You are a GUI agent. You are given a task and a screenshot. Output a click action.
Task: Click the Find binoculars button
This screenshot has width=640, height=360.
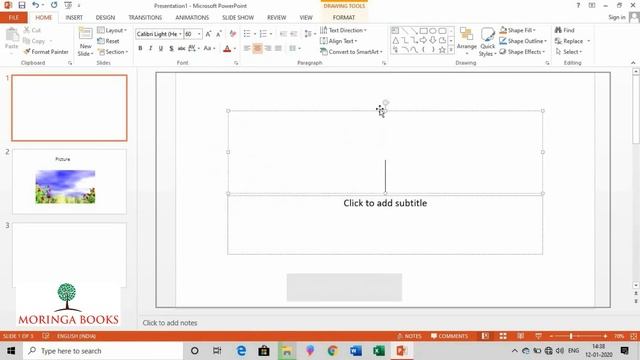(564, 30)
